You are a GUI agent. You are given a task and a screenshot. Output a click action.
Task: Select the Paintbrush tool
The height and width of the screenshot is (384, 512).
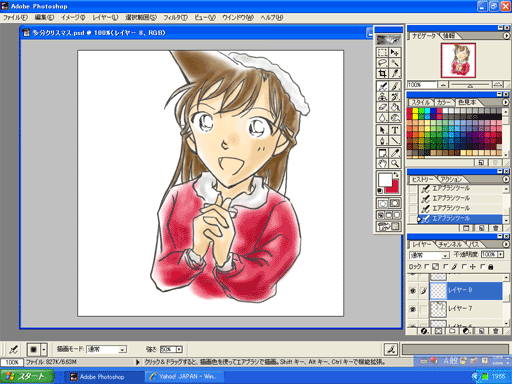pyautogui.click(x=395, y=86)
